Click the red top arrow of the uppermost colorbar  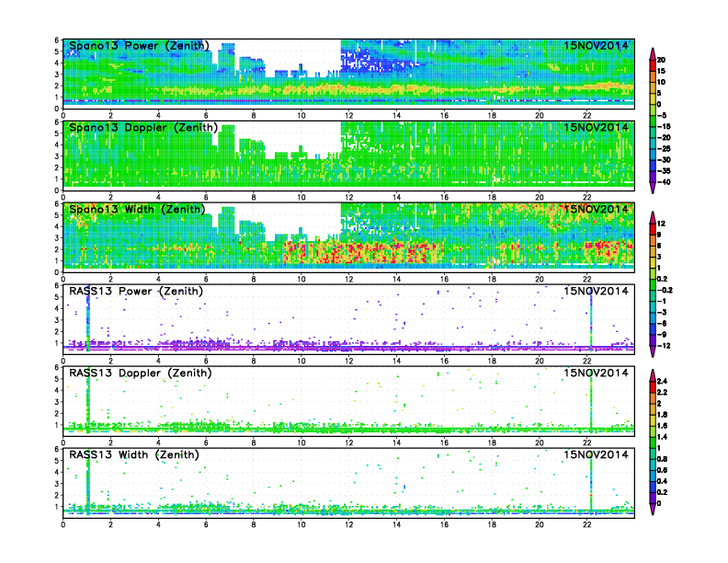point(652,50)
